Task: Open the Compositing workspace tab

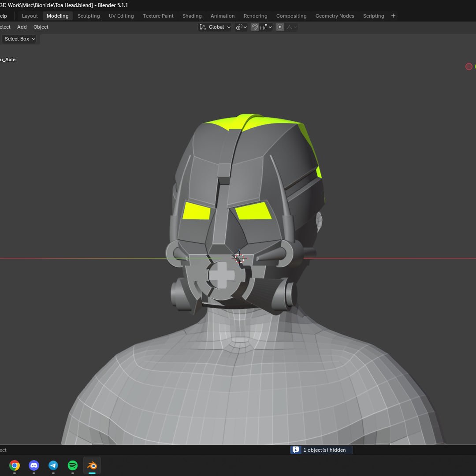Action: (x=291, y=16)
